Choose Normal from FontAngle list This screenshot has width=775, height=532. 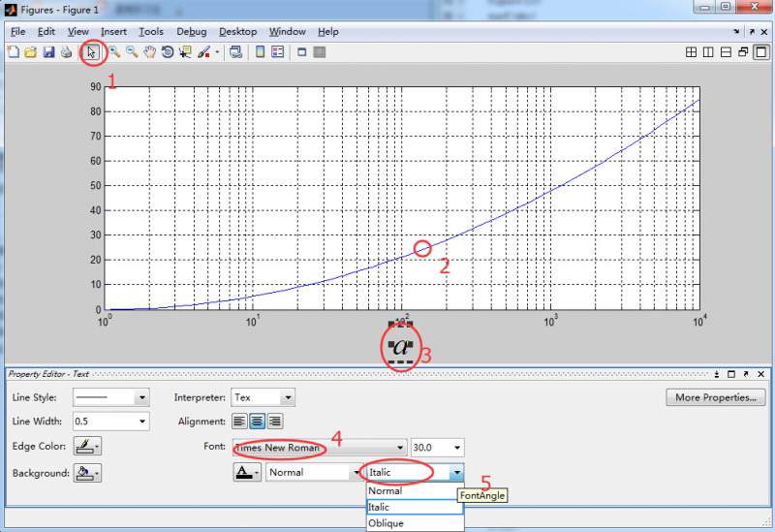click(415, 491)
